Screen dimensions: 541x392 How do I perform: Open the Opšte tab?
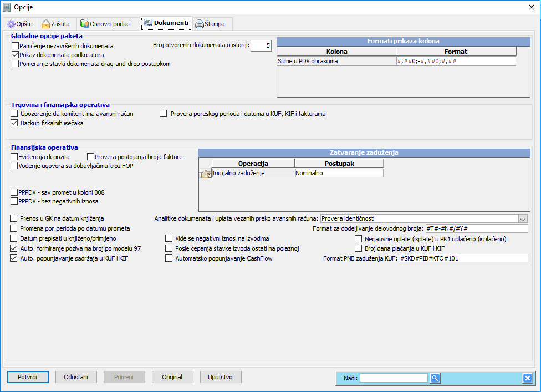(x=20, y=24)
